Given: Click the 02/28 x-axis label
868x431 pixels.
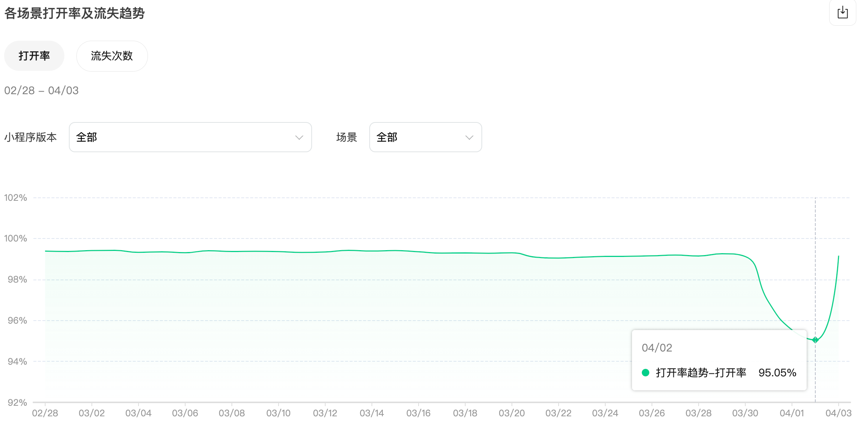Looking at the screenshot, I should coord(45,413).
